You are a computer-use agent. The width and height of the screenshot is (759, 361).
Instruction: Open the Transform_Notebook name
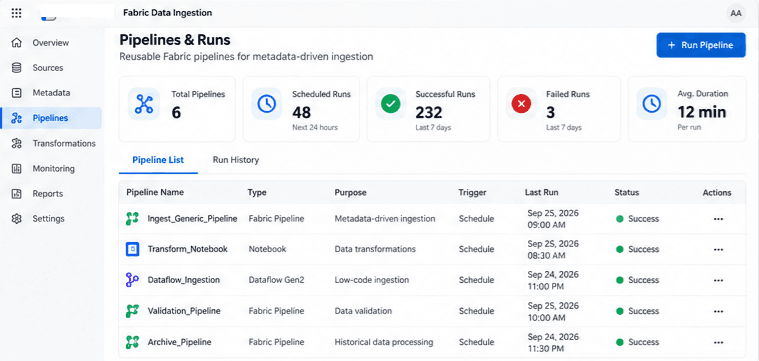(x=187, y=249)
